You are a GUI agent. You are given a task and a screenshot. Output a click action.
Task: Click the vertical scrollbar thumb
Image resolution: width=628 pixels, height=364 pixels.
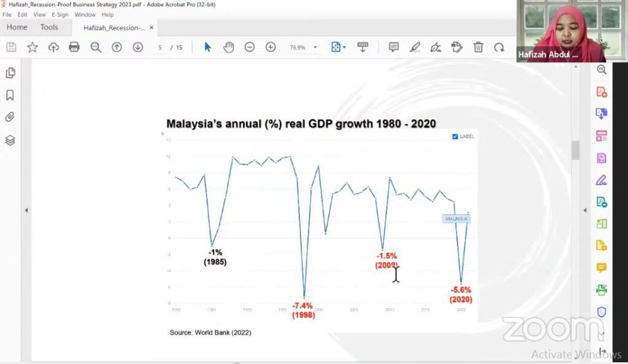pyautogui.click(x=575, y=150)
